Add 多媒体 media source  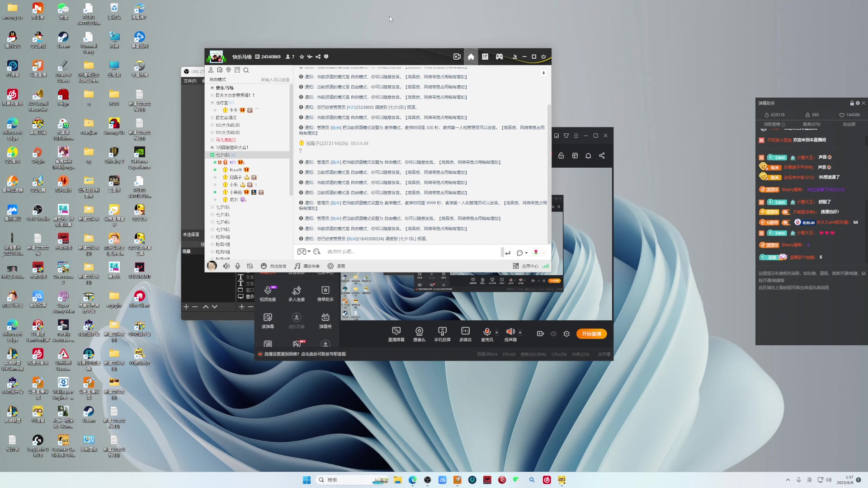click(465, 334)
